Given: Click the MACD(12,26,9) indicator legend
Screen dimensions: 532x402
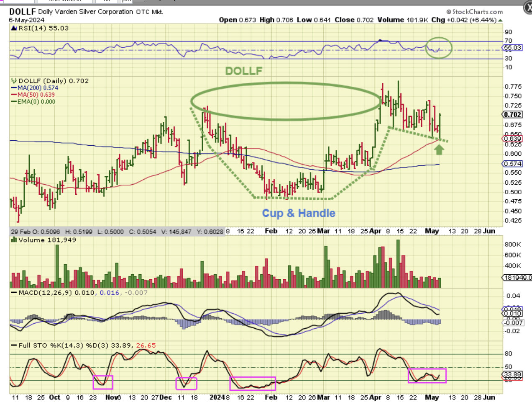Looking at the screenshot, I should click(79, 293).
